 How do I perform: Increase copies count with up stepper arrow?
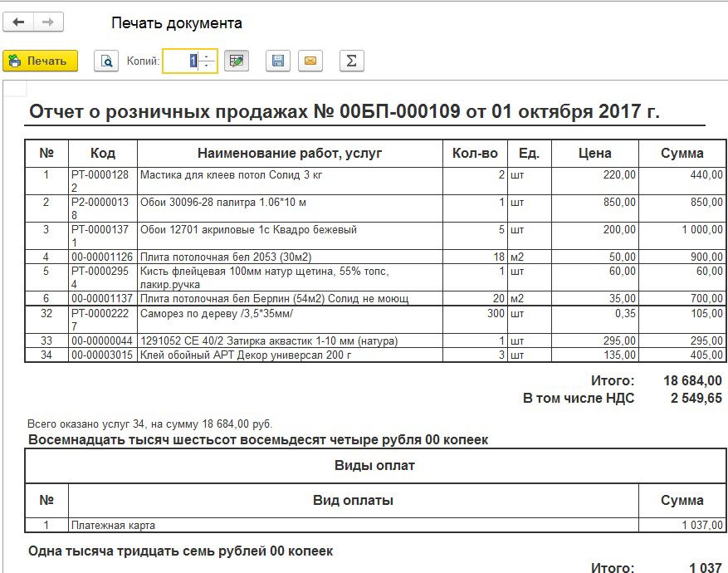click(x=207, y=56)
